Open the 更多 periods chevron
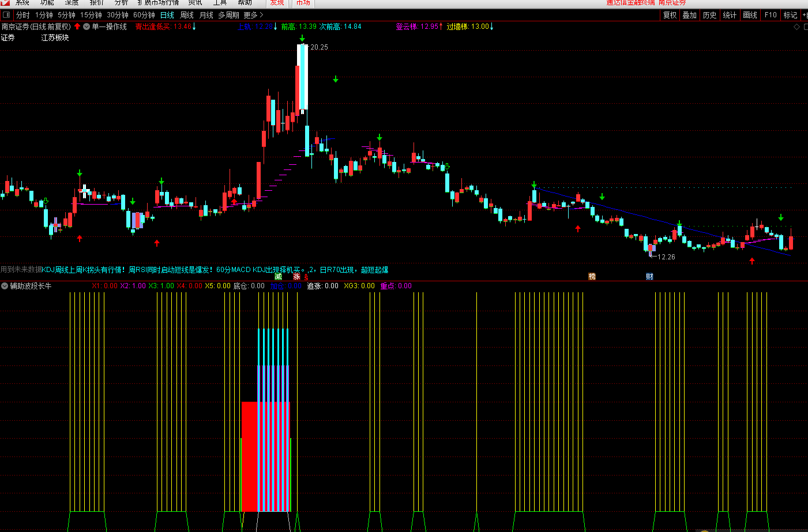This screenshot has height=532, width=808. pyautogui.click(x=261, y=15)
